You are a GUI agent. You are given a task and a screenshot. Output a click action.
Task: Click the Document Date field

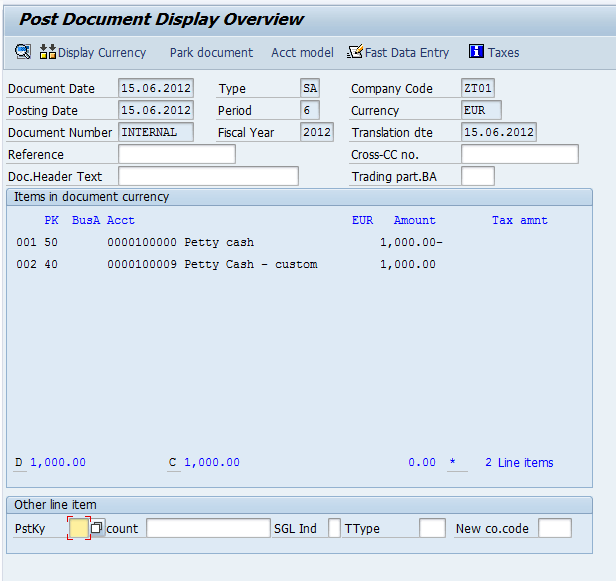click(155, 88)
